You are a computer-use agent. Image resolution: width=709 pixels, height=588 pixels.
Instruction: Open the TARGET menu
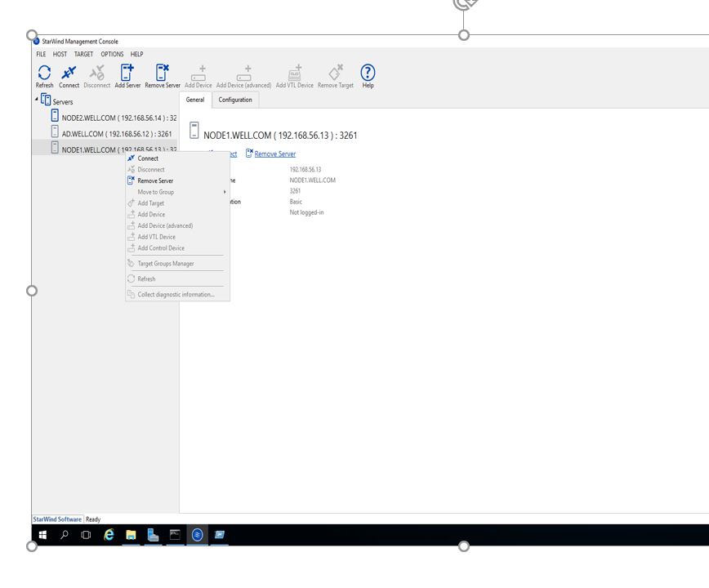tap(83, 54)
